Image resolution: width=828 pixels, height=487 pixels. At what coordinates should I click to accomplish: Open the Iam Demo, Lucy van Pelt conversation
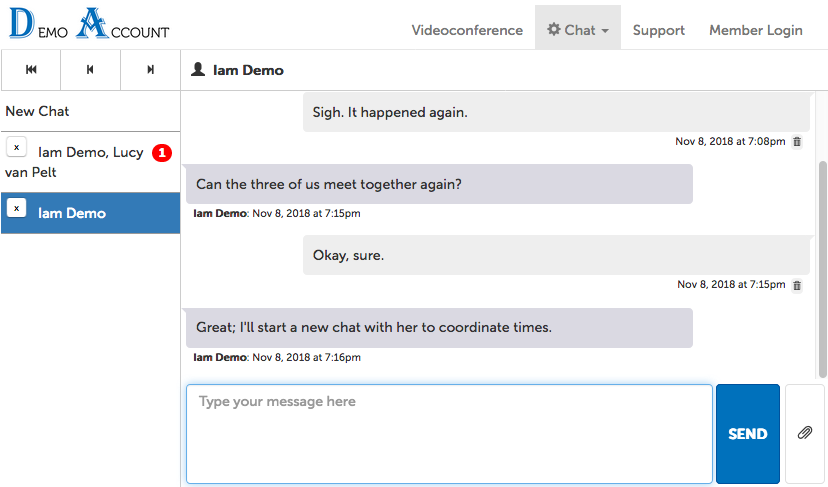tap(90, 153)
